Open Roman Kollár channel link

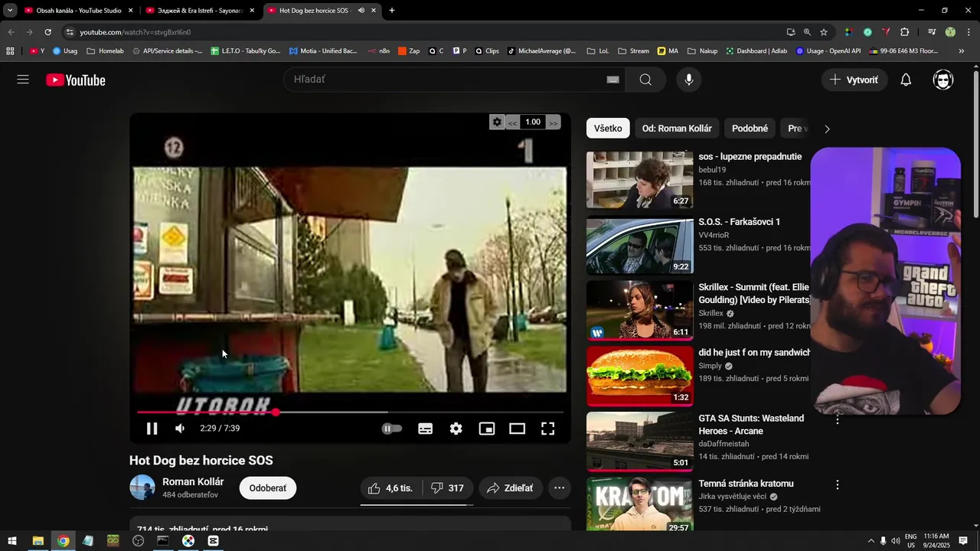[193, 482]
